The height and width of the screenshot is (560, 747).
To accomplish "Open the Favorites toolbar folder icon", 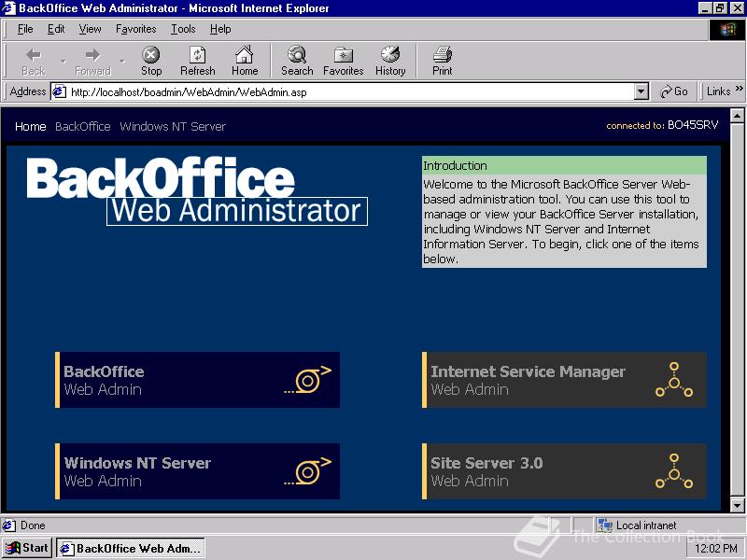I will 343,55.
